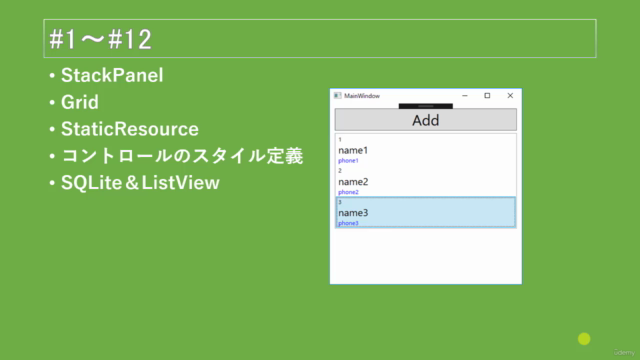This screenshot has height=360, width=640.
Task: Select the name1 list item
Action: [x=426, y=150]
